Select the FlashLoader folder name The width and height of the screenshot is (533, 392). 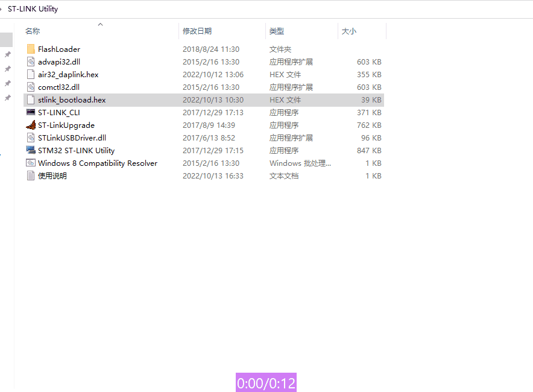[x=59, y=49]
